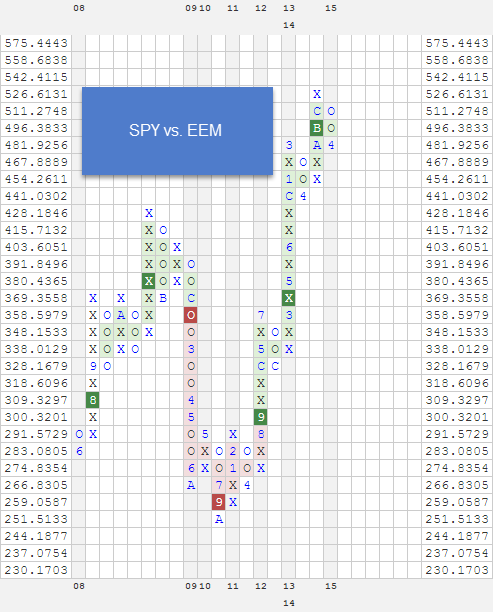Click 230.1703 on the right price axis
The image size is (494, 612).
click(457, 570)
